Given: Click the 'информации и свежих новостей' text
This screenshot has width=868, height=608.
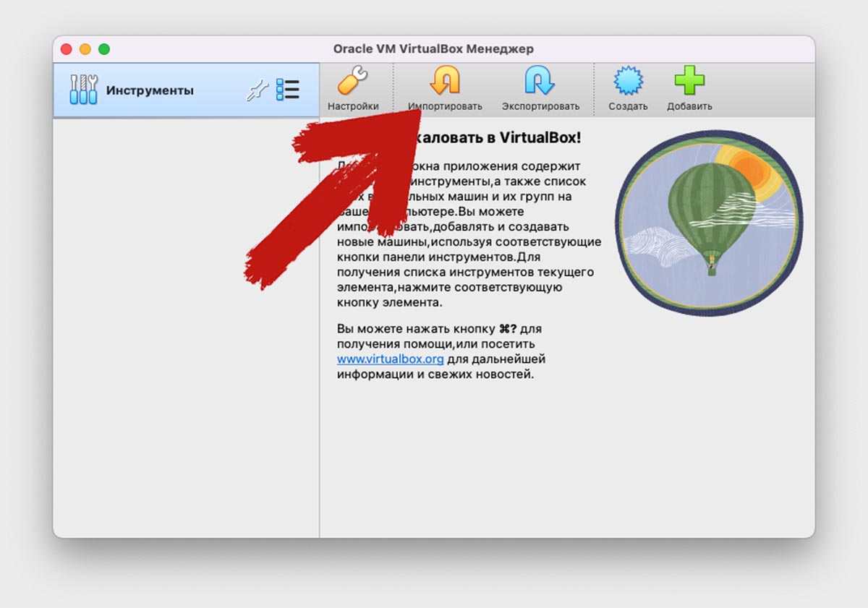Looking at the screenshot, I should 435,374.
